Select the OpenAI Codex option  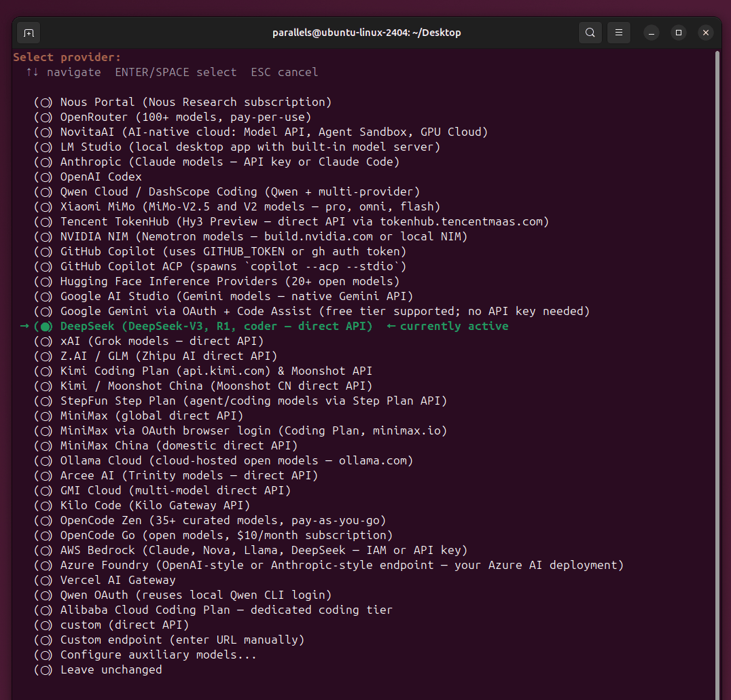88,177
